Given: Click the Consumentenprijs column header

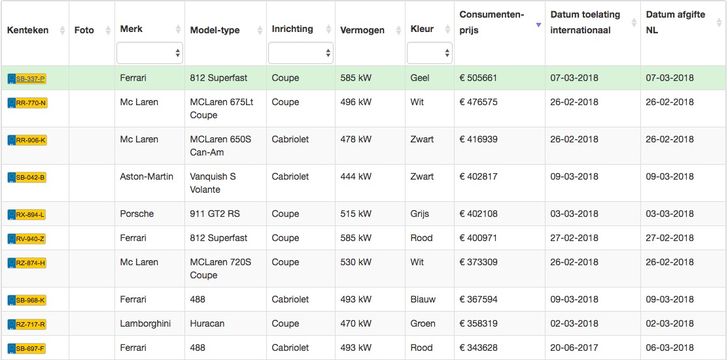Looking at the screenshot, I should pyautogui.click(x=492, y=22).
